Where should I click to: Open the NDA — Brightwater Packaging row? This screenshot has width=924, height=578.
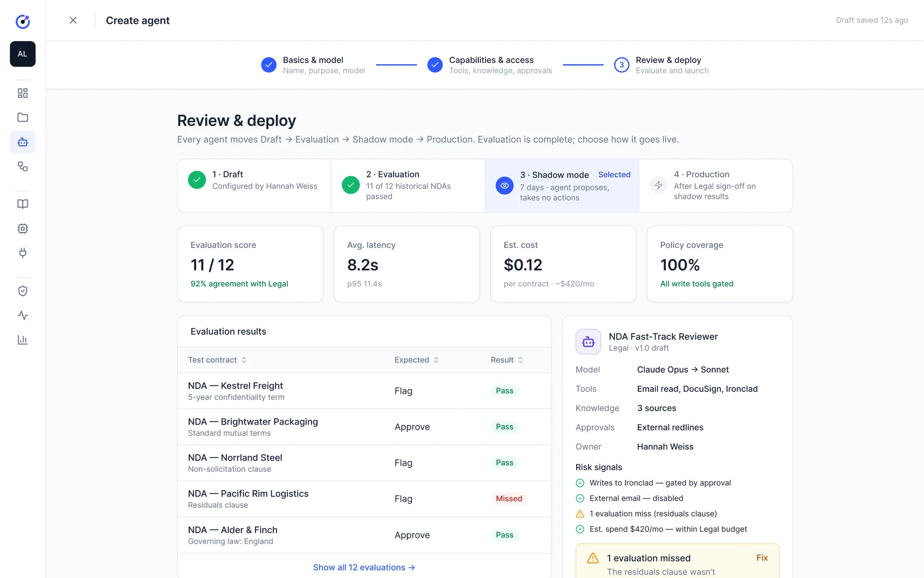365,427
